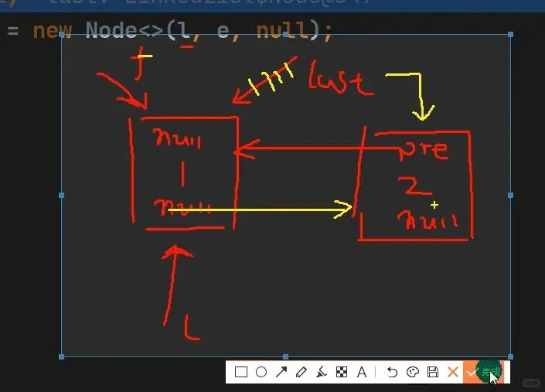Undo the last annotation stroke
This screenshot has height=392, width=545.
point(392,372)
